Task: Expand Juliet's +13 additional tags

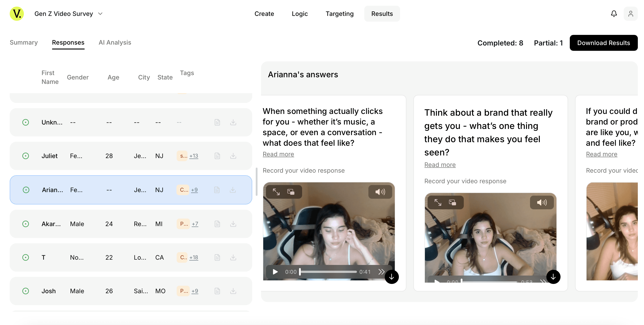Action: 194,156
